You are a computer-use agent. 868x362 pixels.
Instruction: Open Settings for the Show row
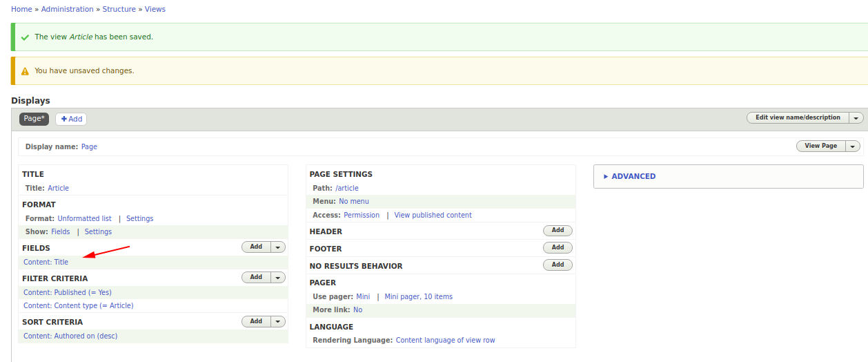98,232
